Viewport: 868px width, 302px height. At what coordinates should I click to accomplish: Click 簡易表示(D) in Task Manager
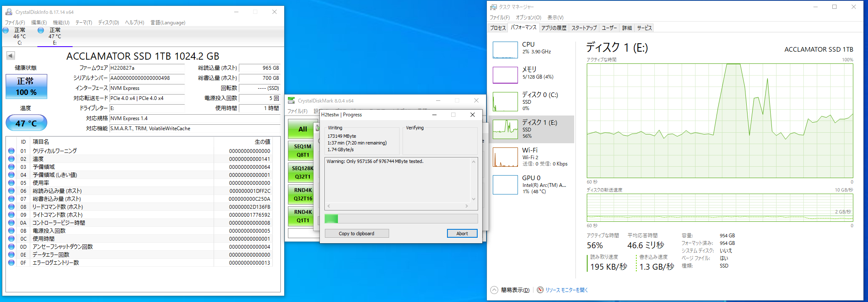(x=515, y=290)
